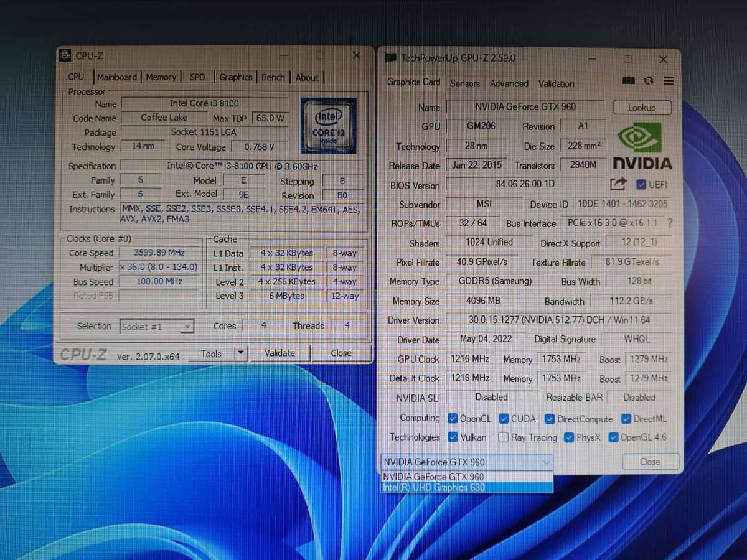Open the Validation tab in GPU-Z

(x=557, y=83)
